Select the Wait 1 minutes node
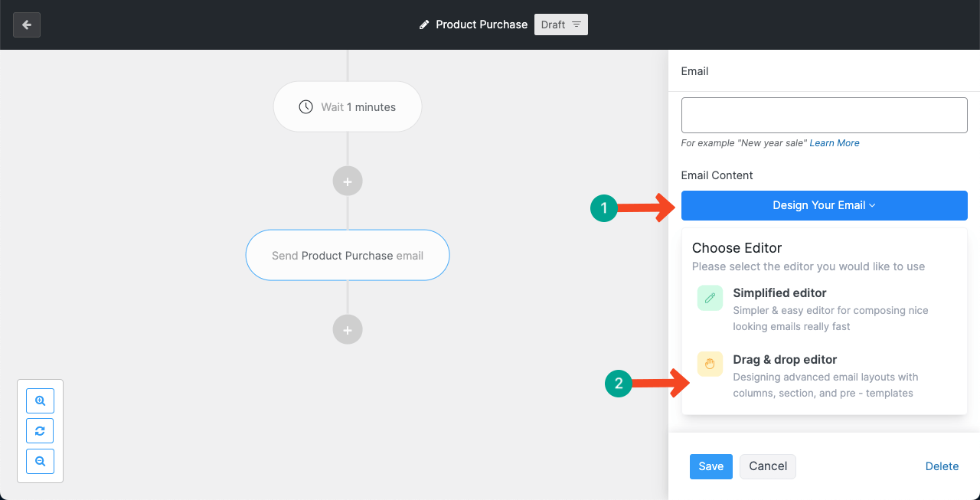 [348, 107]
